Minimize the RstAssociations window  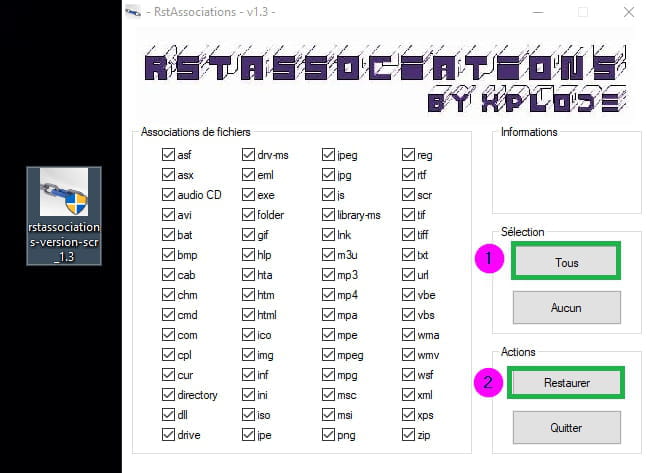point(538,12)
